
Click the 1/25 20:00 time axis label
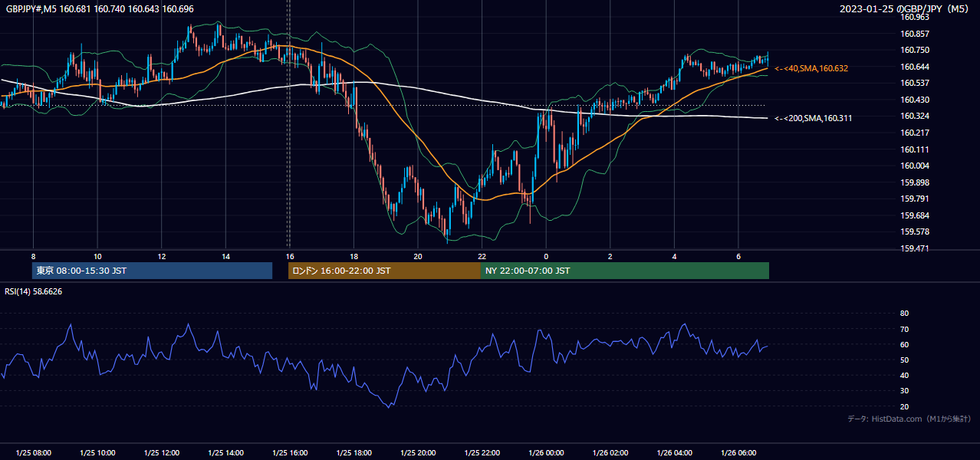(417, 453)
